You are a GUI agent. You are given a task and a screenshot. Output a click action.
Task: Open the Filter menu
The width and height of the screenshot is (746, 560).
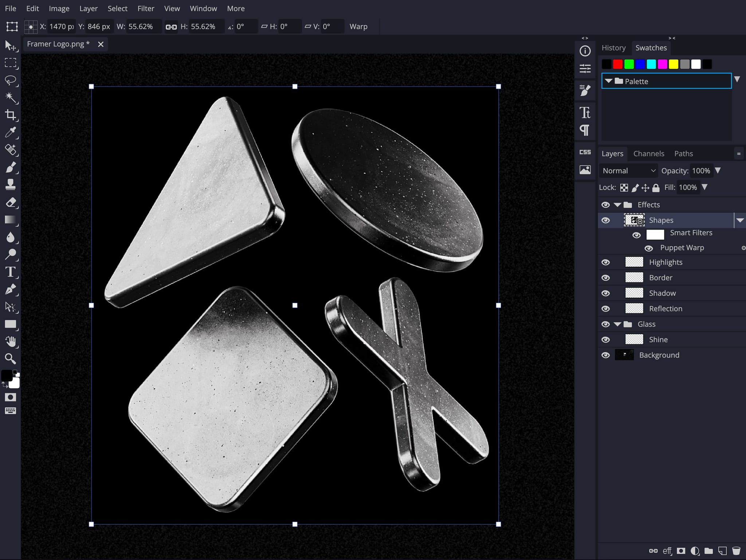click(x=146, y=8)
